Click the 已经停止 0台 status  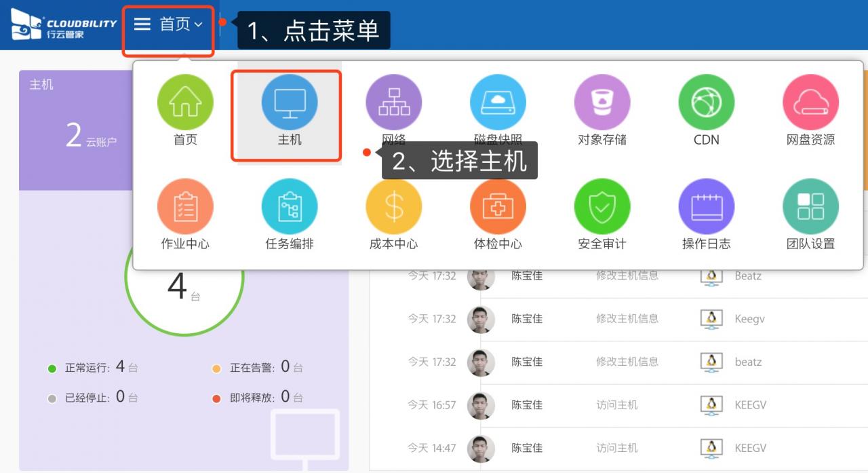(x=93, y=397)
